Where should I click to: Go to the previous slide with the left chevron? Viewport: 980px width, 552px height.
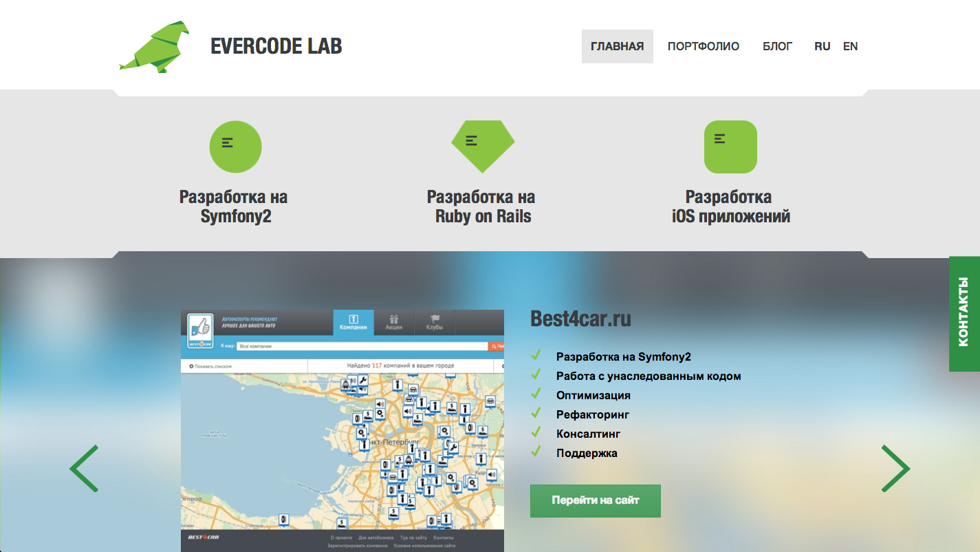84,469
